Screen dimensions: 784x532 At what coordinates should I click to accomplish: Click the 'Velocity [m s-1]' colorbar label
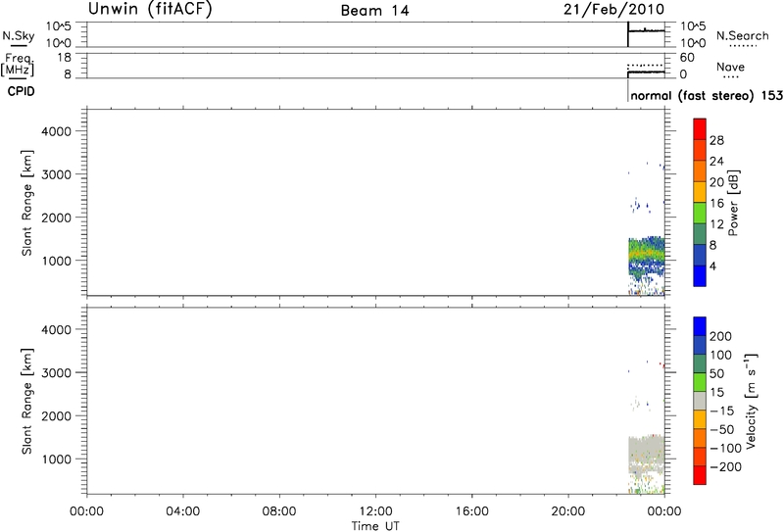[751, 402]
